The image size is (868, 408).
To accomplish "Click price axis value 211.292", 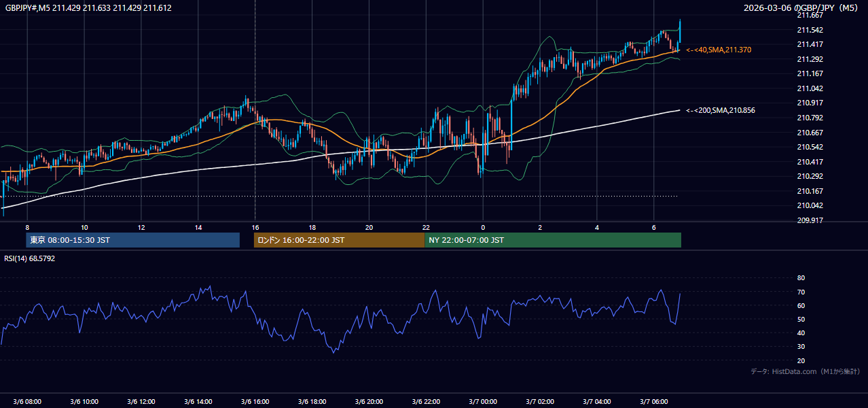I will click(x=810, y=59).
